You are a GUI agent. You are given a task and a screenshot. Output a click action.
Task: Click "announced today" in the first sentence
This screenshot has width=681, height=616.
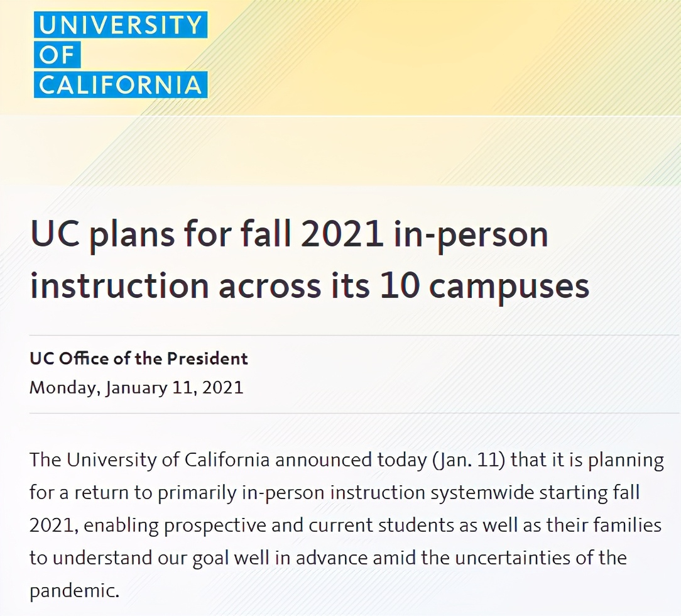(351, 461)
